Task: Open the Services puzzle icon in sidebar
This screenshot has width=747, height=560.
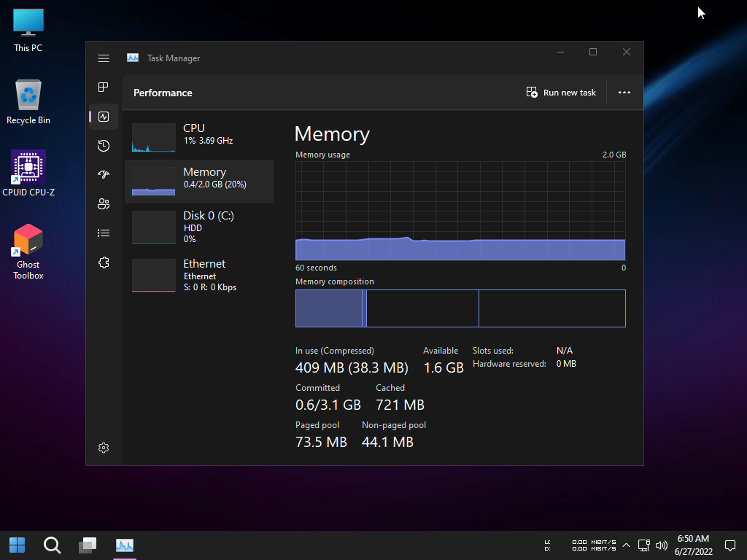Action: pos(104,262)
